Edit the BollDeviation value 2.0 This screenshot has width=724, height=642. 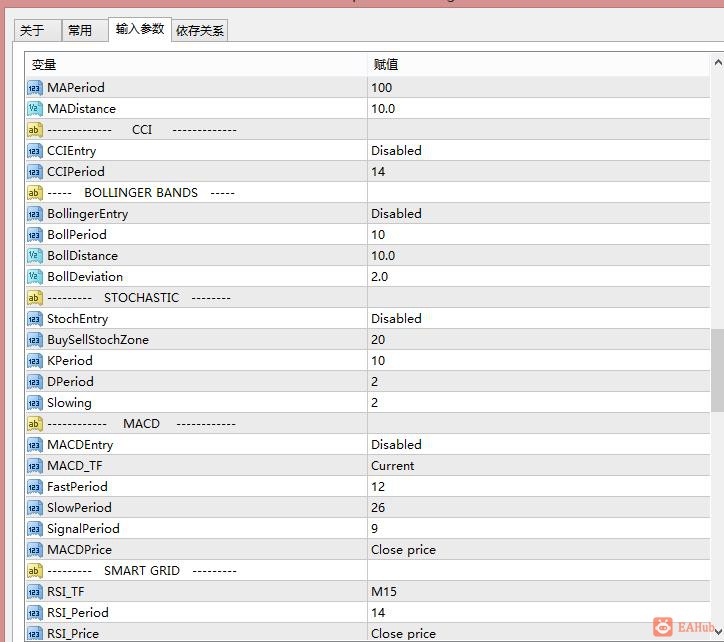coord(538,277)
